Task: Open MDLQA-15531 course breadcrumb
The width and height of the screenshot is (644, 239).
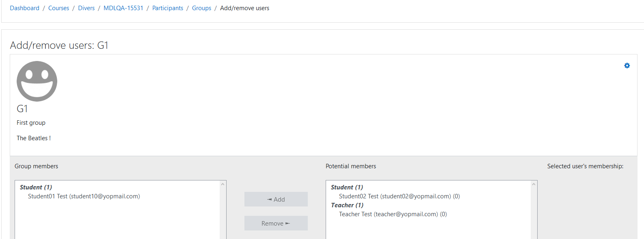Action: click(x=123, y=8)
